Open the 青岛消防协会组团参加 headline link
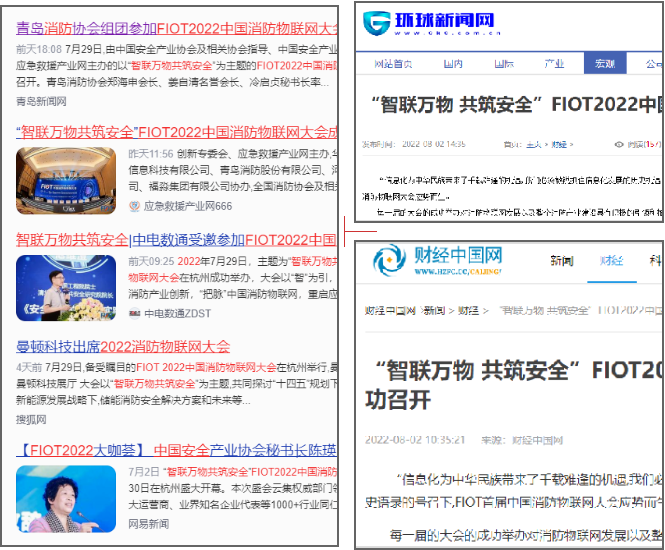The width and height of the screenshot is (665, 550). 176,31
